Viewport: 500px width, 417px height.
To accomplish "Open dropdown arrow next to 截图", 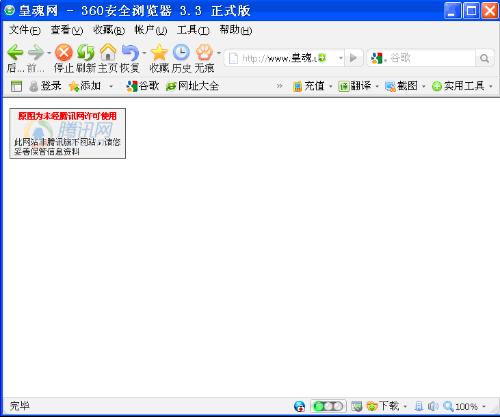I will (x=424, y=86).
